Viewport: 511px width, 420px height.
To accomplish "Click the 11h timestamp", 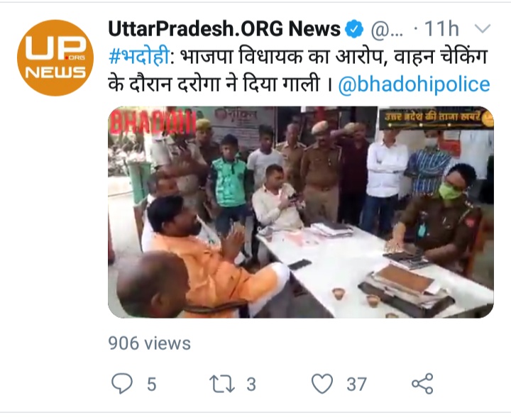I will point(441,28).
